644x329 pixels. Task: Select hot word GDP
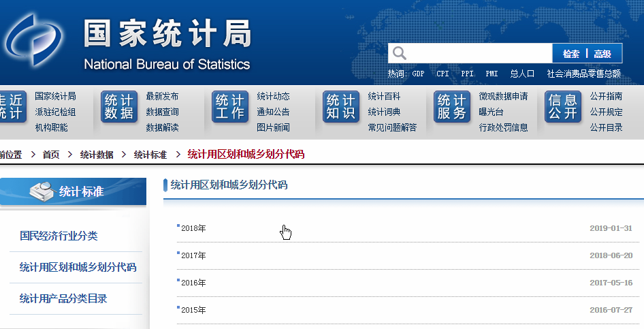[x=418, y=74]
